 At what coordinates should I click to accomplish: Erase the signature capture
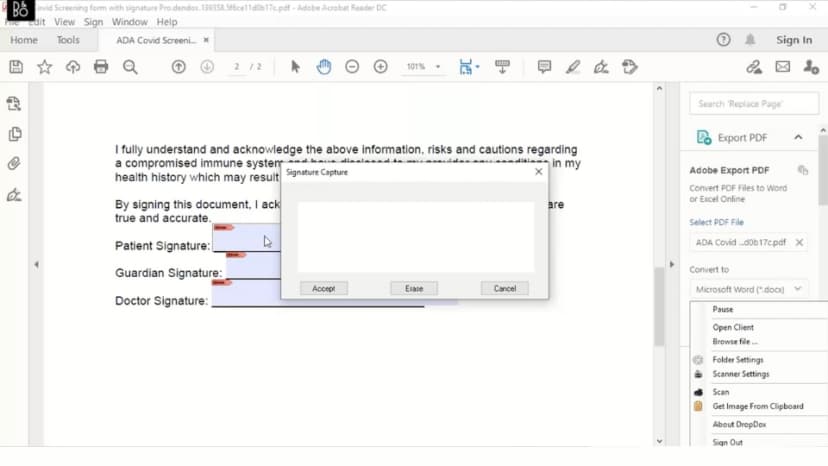(414, 288)
